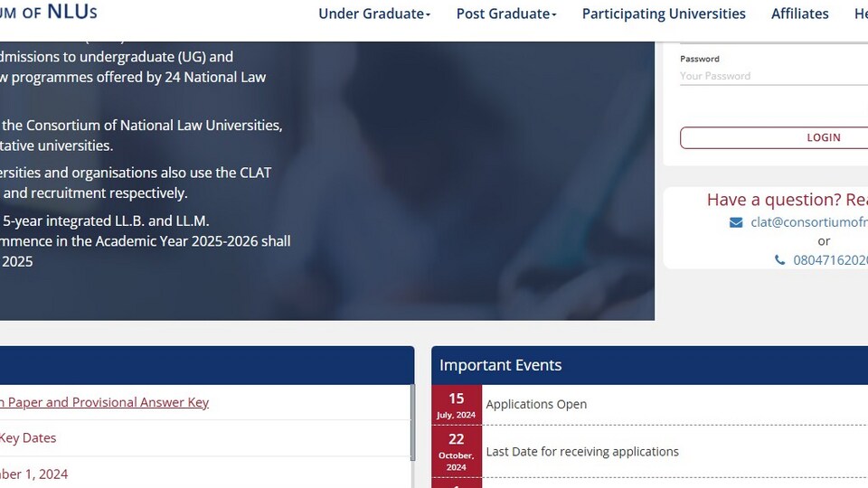Focus the Your Password input field
The width and height of the screenshot is (868, 488).
774,76
